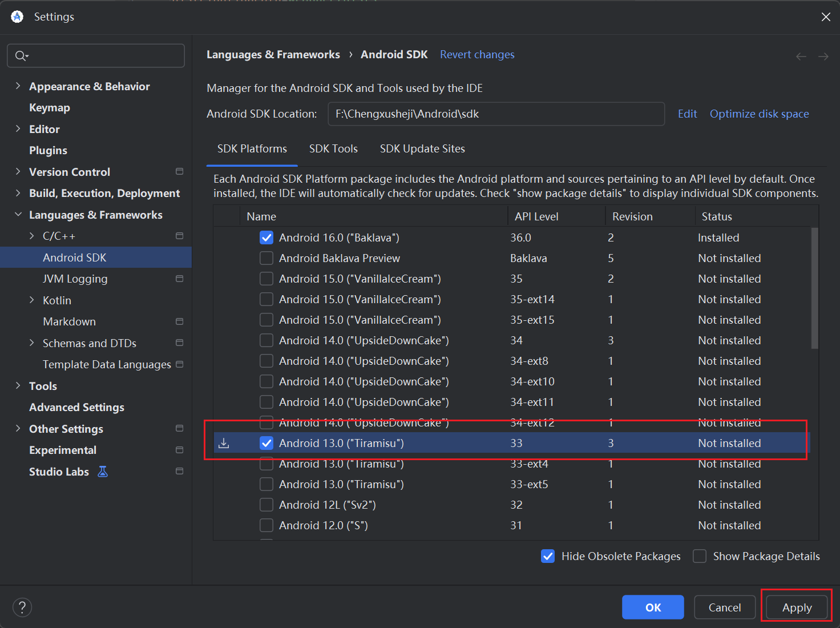The image size is (840, 628).
Task: Click project-level icon next to Other Settings
Action: tap(179, 428)
